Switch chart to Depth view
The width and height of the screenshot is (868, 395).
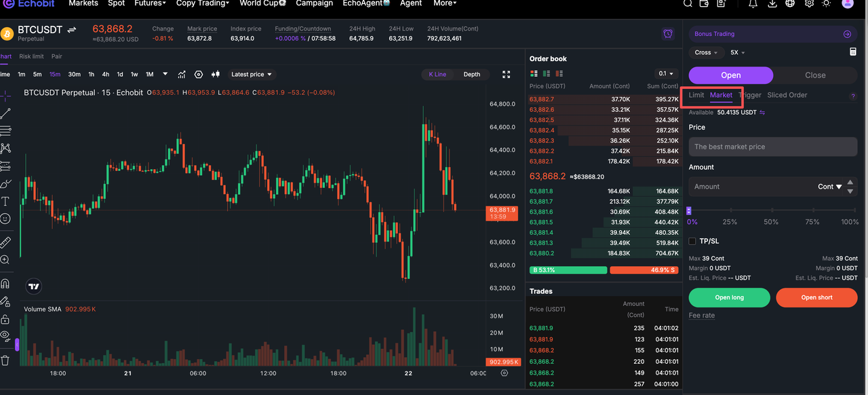pyautogui.click(x=472, y=75)
